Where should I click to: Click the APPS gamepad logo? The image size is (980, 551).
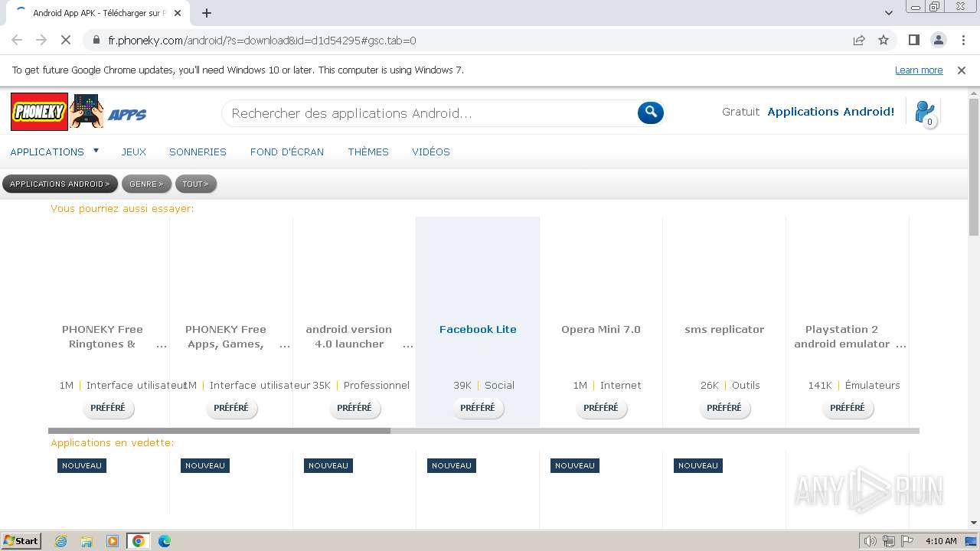click(108, 112)
